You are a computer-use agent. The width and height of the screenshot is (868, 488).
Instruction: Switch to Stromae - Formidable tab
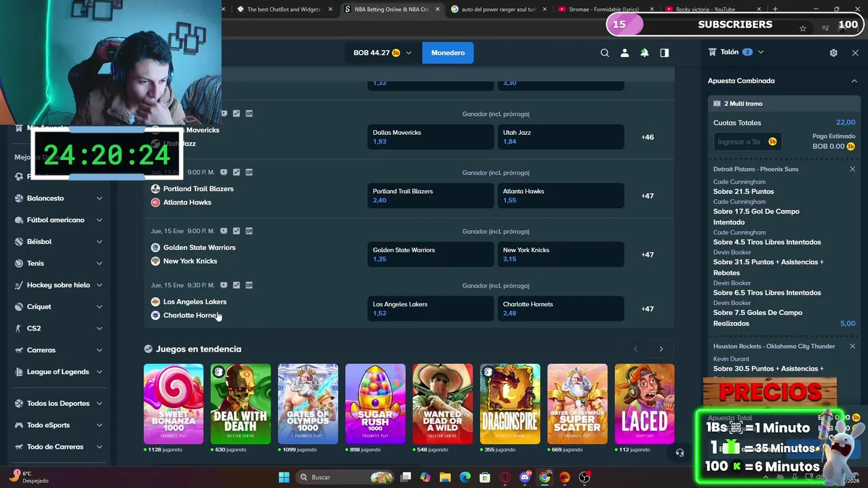(x=605, y=9)
